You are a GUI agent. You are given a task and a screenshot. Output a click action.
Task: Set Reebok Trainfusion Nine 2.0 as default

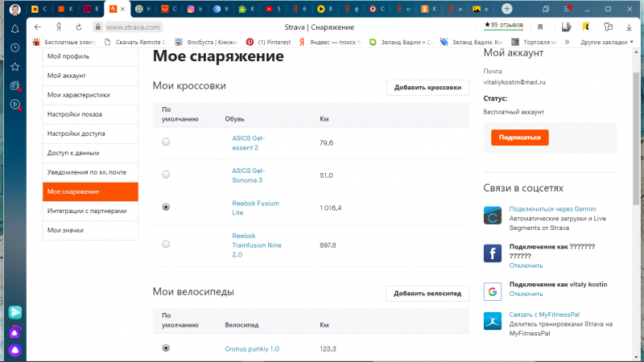166,245
